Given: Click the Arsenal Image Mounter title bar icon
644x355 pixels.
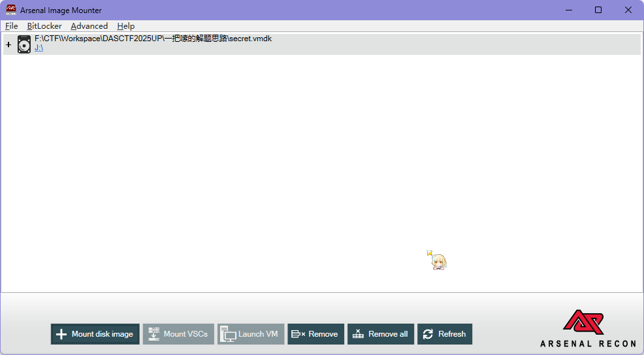Looking at the screenshot, I should coord(10,10).
